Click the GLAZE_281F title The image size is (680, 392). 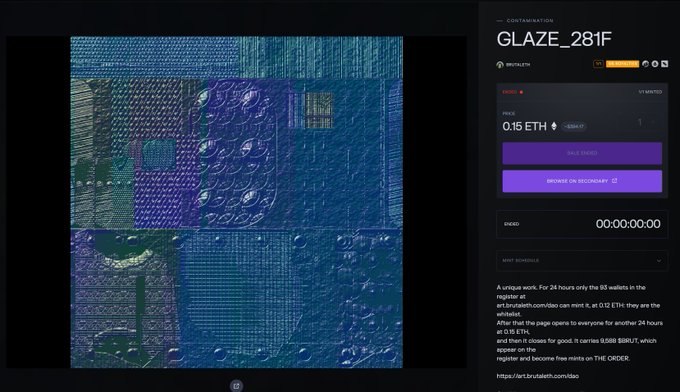click(554, 39)
